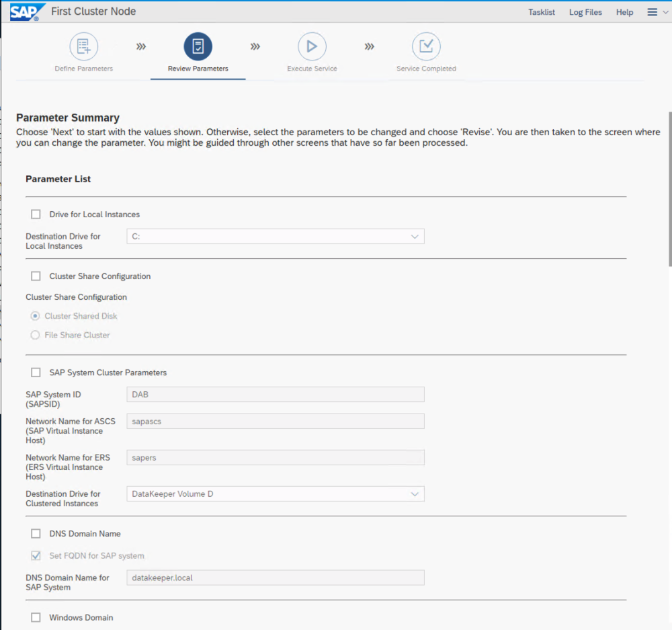Screen dimensions: 672x630
Task: Check the Windows Domain checkbox
Action: click(x=36, y=618)
